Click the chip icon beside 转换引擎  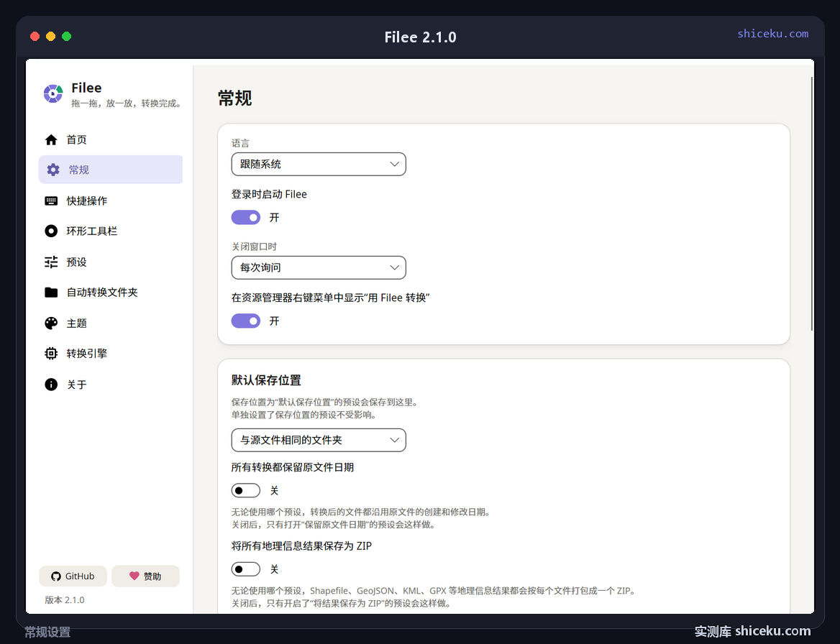[x=51, y=354]
